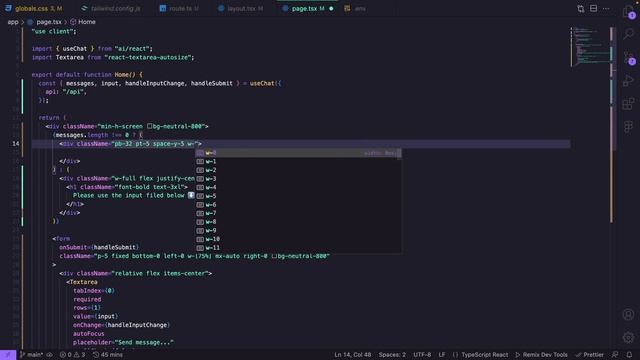Click the "Send message..." placeholder string
The height and width of the screenshot is (360, 640).
point(144,342)
